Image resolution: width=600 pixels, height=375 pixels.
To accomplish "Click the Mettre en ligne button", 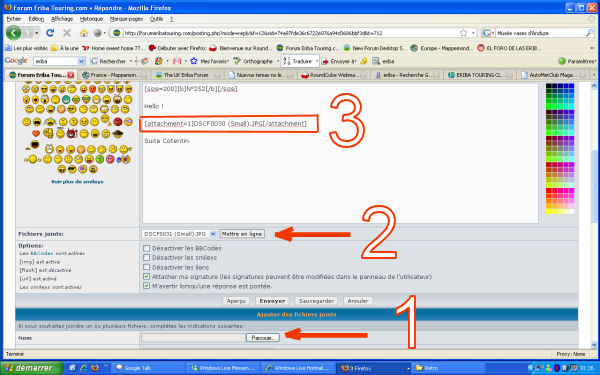I will pyautogui.click(x=242, y=234).
